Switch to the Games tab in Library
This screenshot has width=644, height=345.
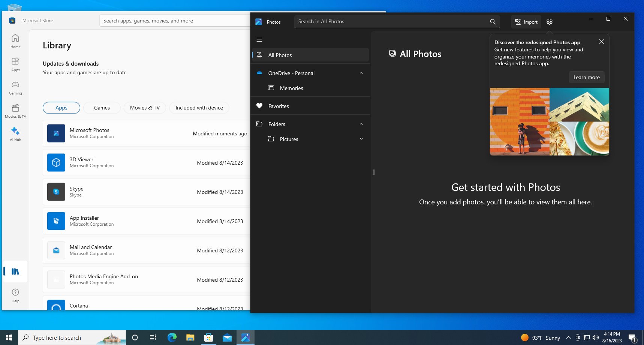[x=102, y=108]
